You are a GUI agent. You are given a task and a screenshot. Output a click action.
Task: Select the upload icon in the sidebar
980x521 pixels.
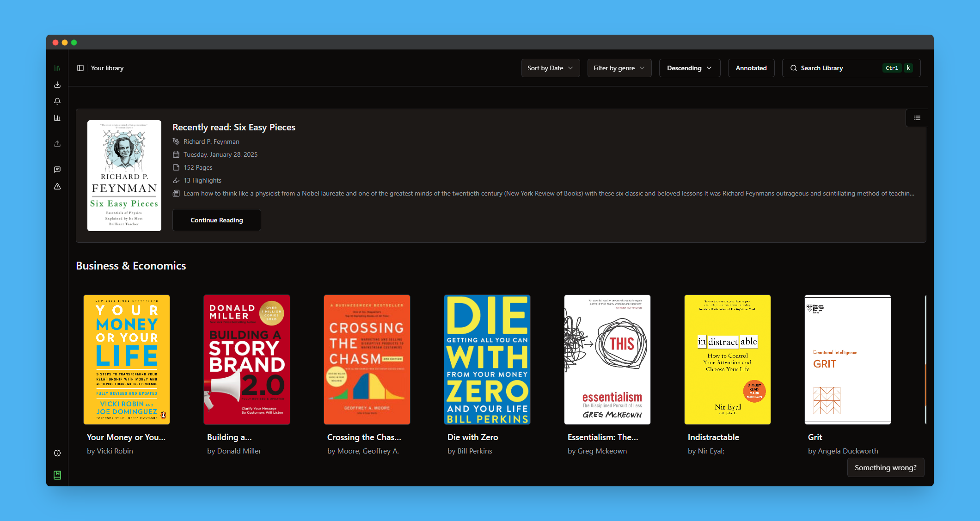pyautogui.click(x=57, y=143)
